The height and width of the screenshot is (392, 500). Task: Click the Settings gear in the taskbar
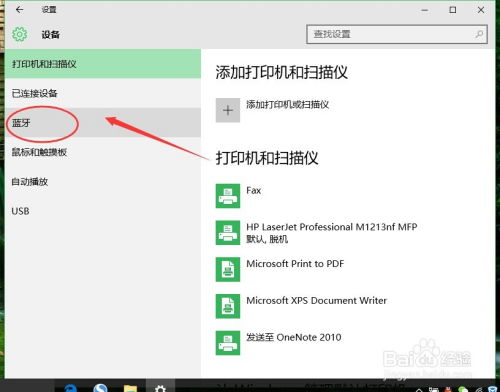click(x=160, y=388)
